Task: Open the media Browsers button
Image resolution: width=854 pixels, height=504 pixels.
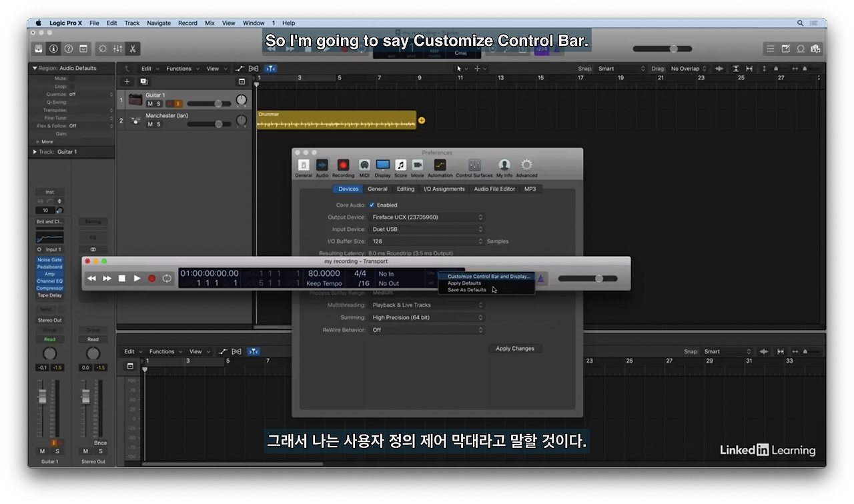Action: 815,49
